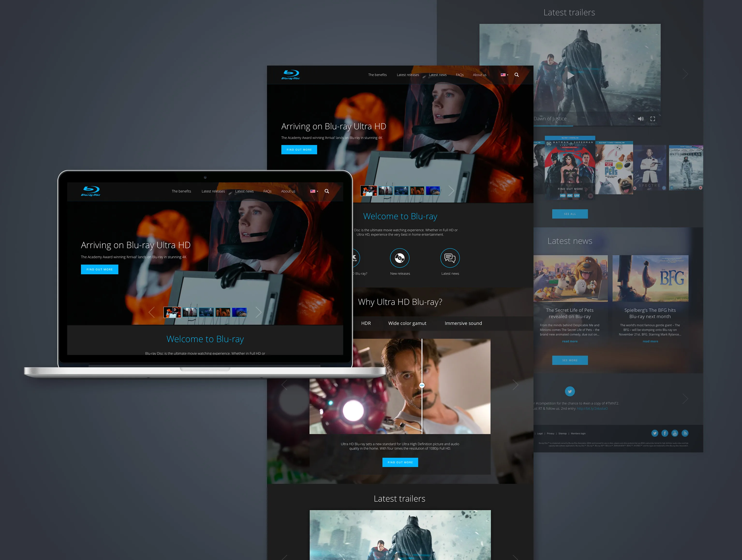Go to previous Ultra HD comparison slide
Viewport: 742px width, 560px height.
pos(284,385)
